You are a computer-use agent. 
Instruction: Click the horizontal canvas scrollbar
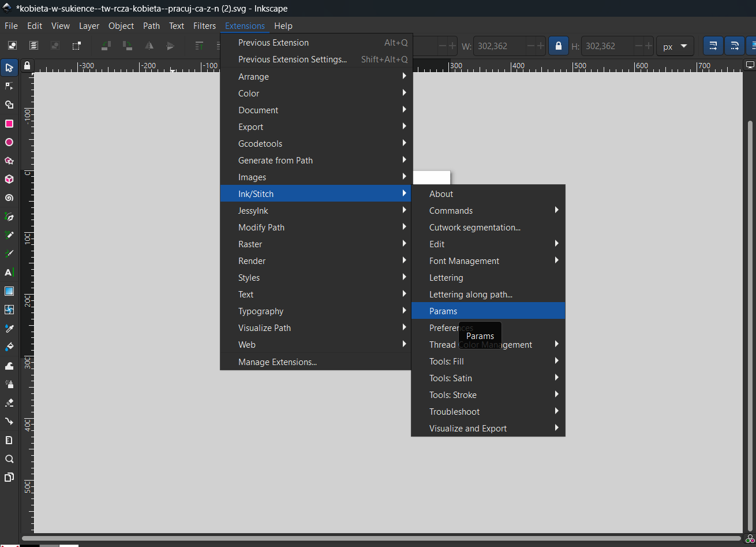pos(381,538)
